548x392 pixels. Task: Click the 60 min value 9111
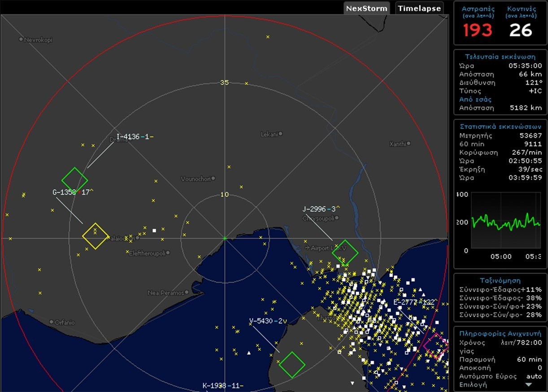coord(532,144)
